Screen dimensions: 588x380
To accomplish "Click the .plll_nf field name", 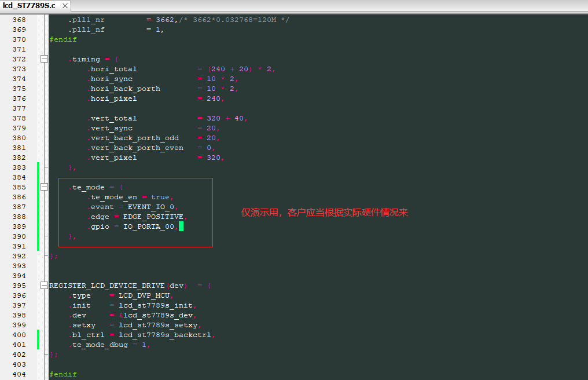I will pyautogui.click(x=87, y=30).
